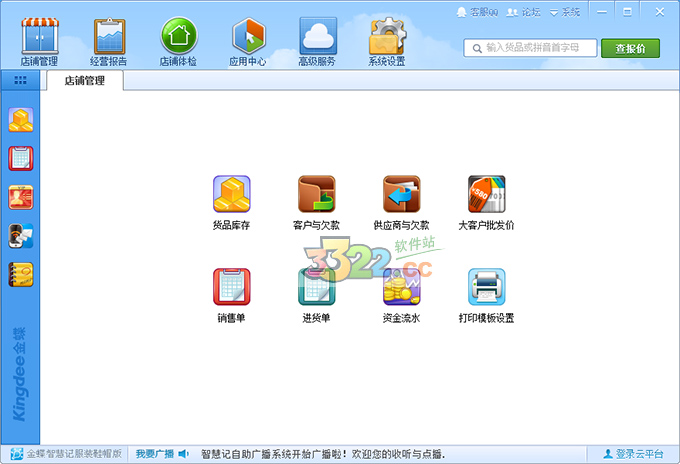Maximize the application window
The image size is (680, 464).
[x=628, y=12]
